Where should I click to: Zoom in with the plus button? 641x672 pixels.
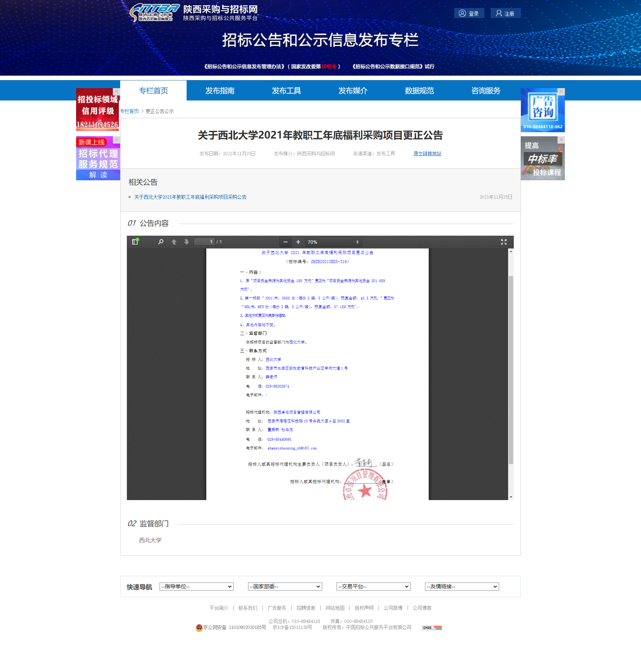[298, 242]
